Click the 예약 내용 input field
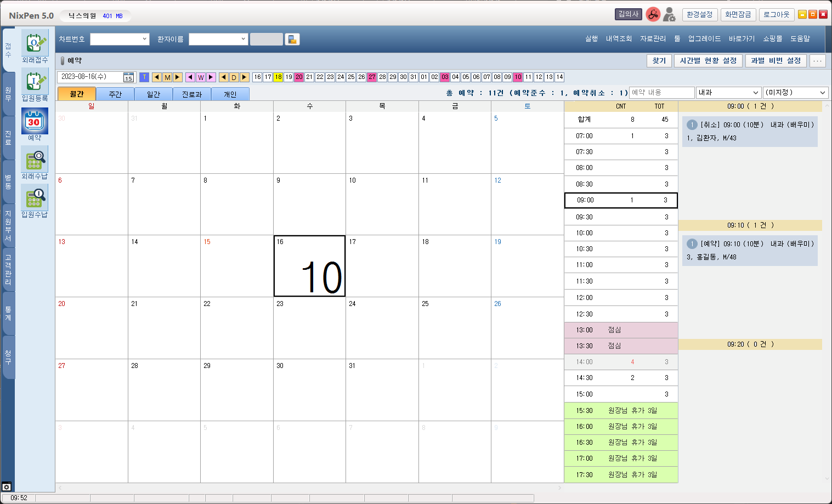The width and height of the screenshot is (832, 504). click(x=661, y=93)
